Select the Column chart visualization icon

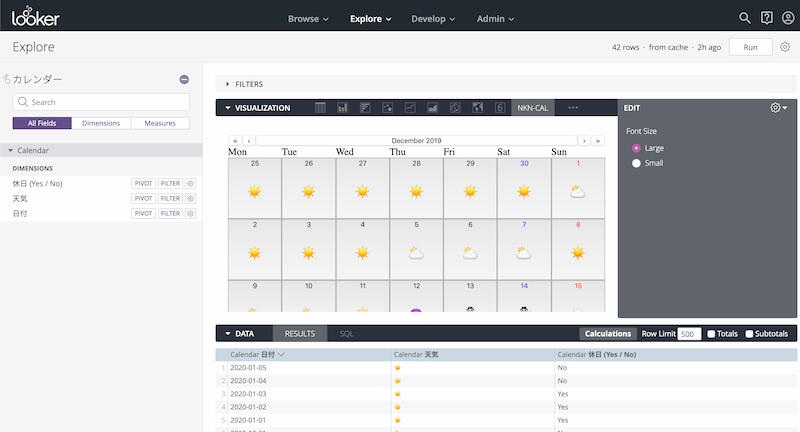[x=342, y=108]
